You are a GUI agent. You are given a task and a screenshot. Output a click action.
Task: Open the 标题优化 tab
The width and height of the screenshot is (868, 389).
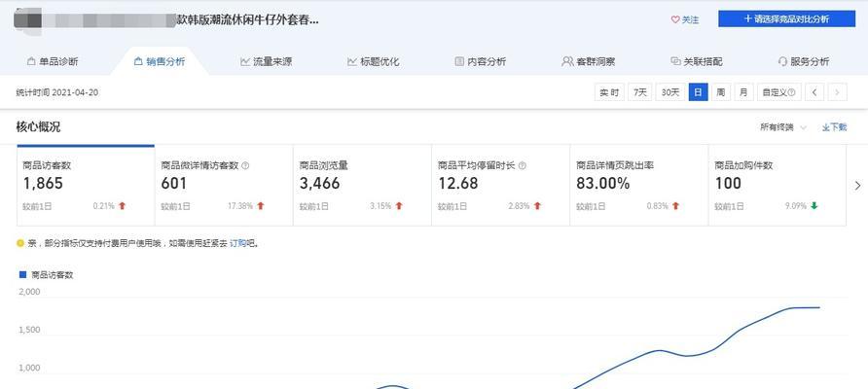pos(373,61)
